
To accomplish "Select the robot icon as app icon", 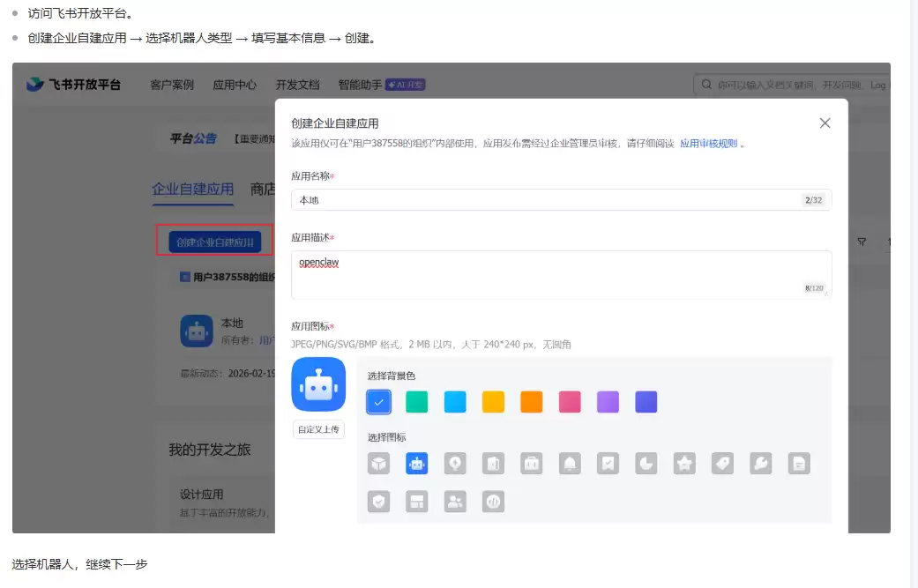I will [x=416, y=463].
